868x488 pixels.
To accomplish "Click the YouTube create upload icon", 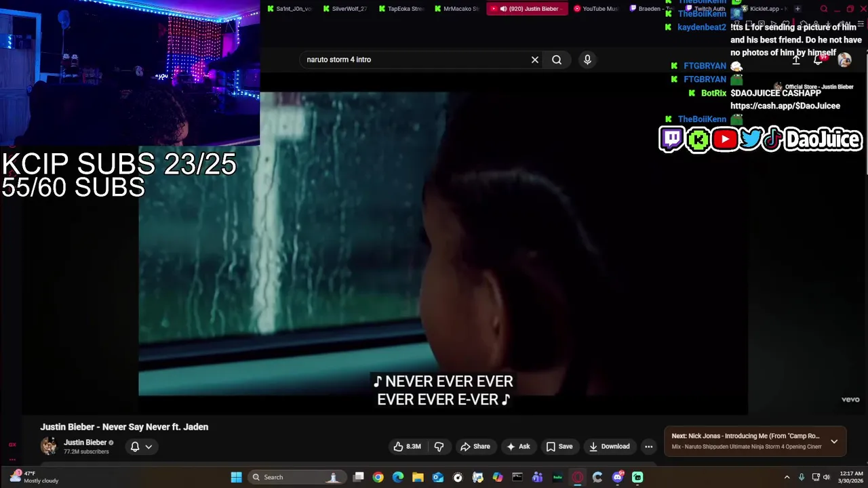I will [x=796, y=60].
